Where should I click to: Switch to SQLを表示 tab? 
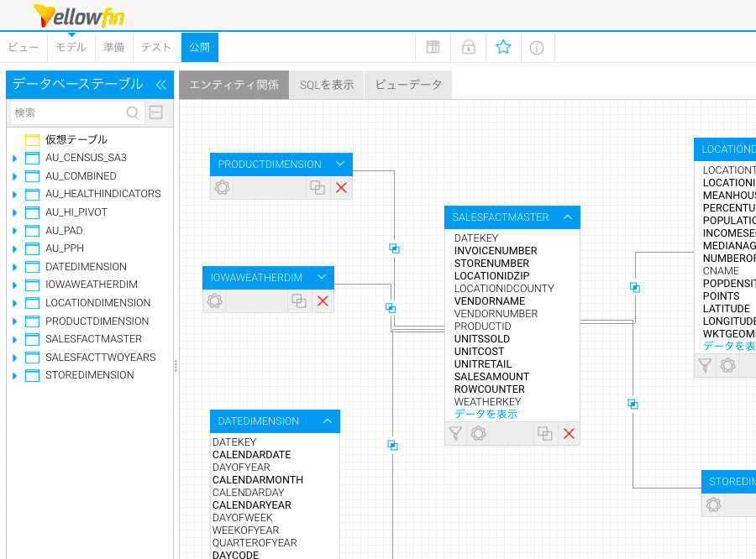pos(327,85)
